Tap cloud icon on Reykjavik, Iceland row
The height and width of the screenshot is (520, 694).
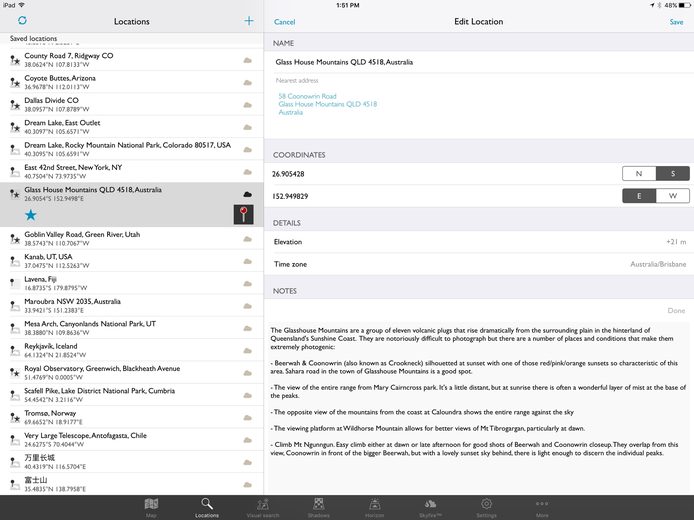pyautogui.click(x=247, y=351)
